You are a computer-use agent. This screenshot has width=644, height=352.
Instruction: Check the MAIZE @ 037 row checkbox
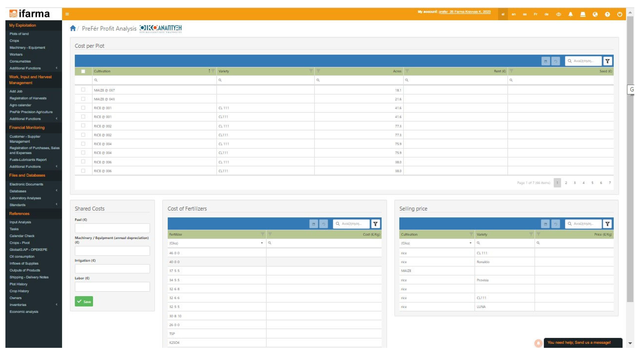pos(83,90)
